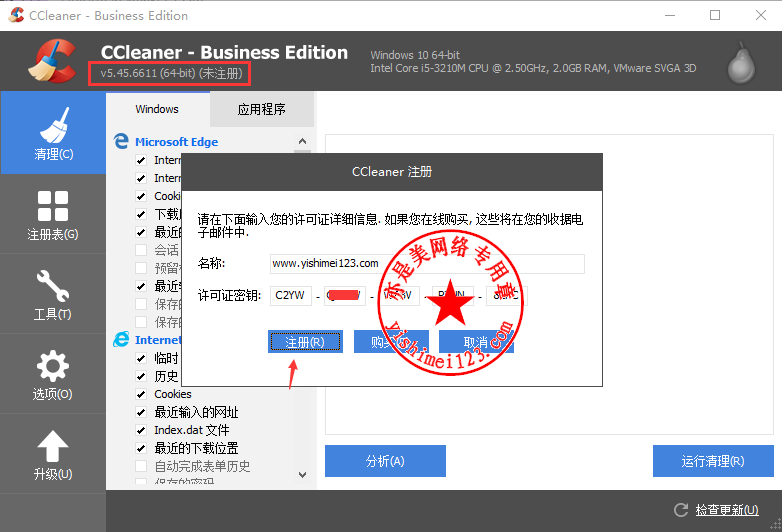
Task: Uncheck the first Microsoft Edge item checkbox
Action: 141,160
